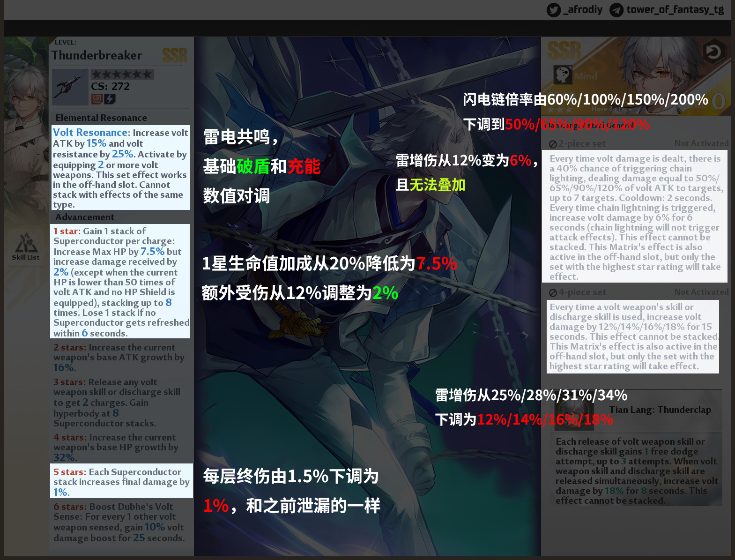
Task: Click the Elemental Resonance header
Action: click(x=101, y=118)
